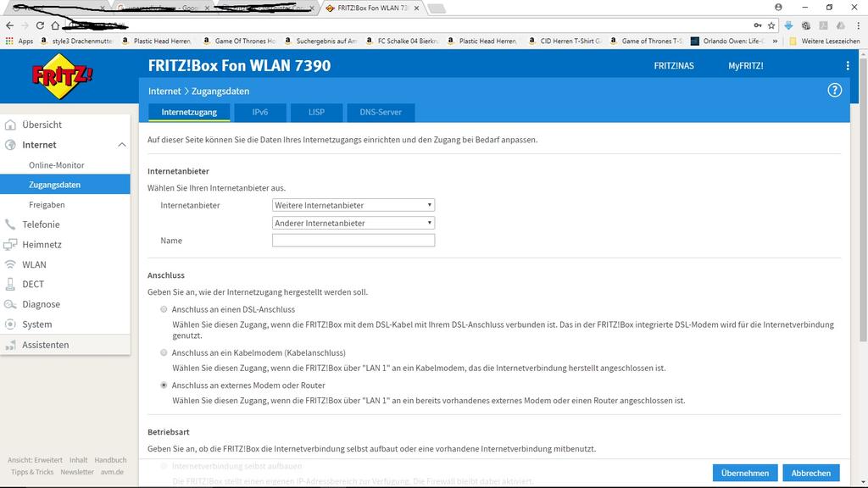Bookmark page with the star icon

[x=771, y=25]
